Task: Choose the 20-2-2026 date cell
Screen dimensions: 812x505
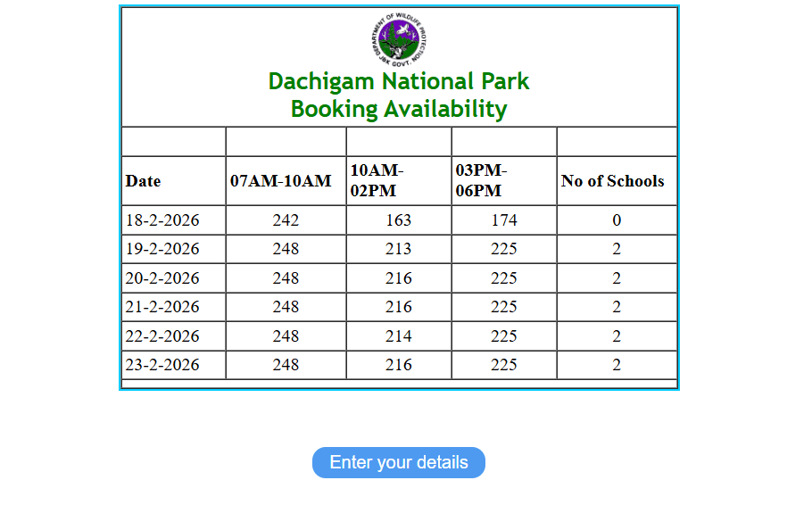Action: 162,278
